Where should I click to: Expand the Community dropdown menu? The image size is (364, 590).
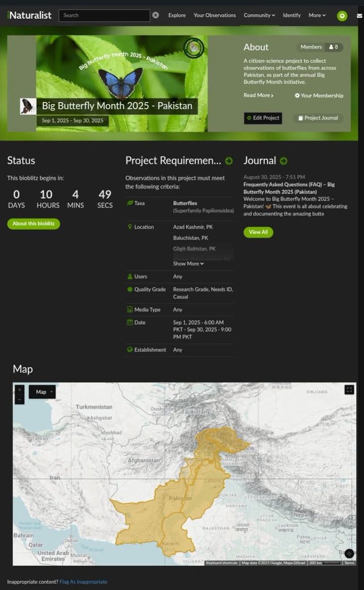coord(259,15)
